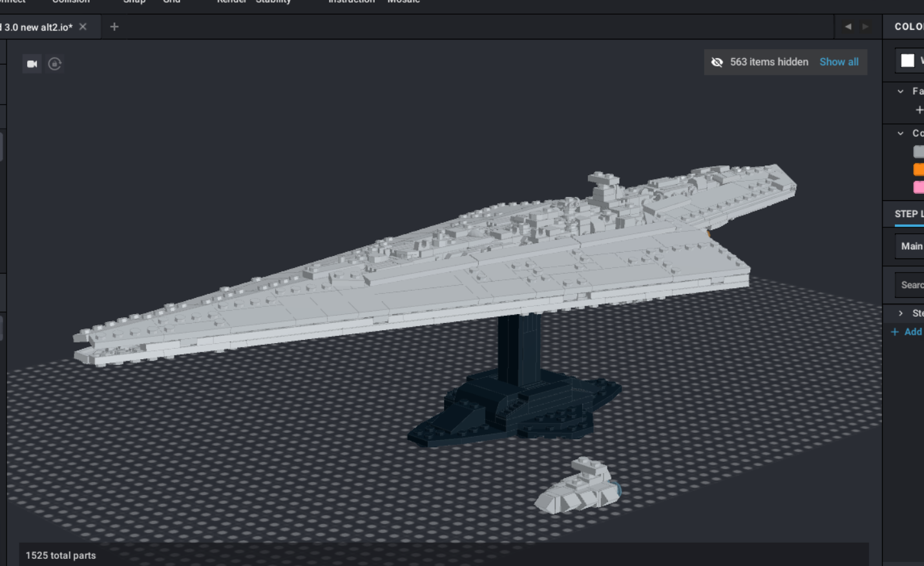The image size is (924, 566).
Task: Click the '563 items hidden' text
Action: pos(769,62)
